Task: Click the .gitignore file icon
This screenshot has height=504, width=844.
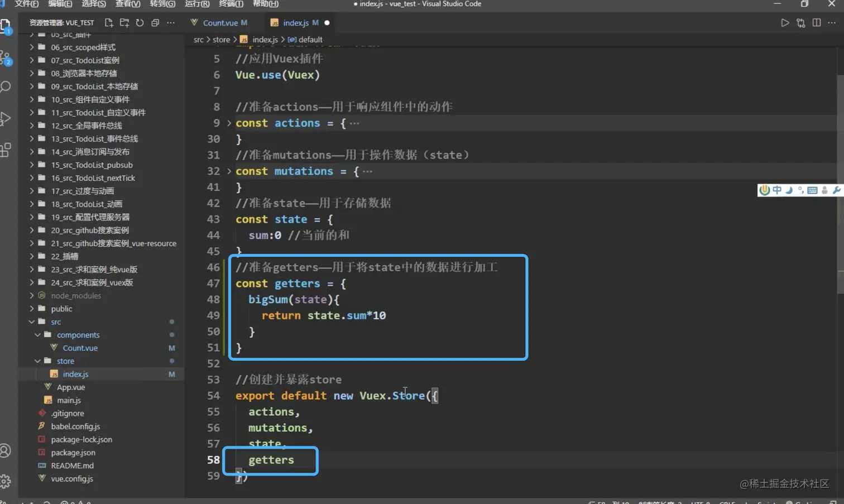Action: click(x=42, y=413)
